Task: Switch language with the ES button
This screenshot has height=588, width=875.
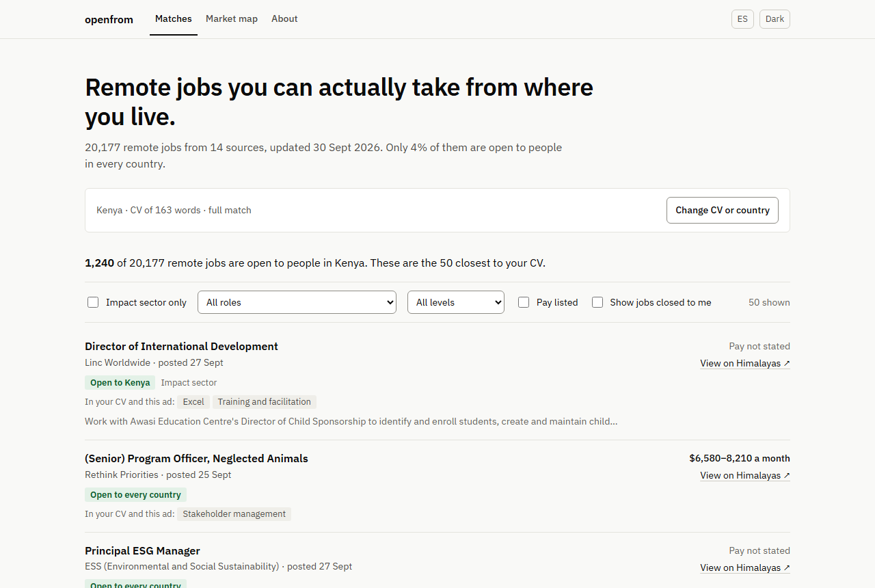Action: (742, 19)
